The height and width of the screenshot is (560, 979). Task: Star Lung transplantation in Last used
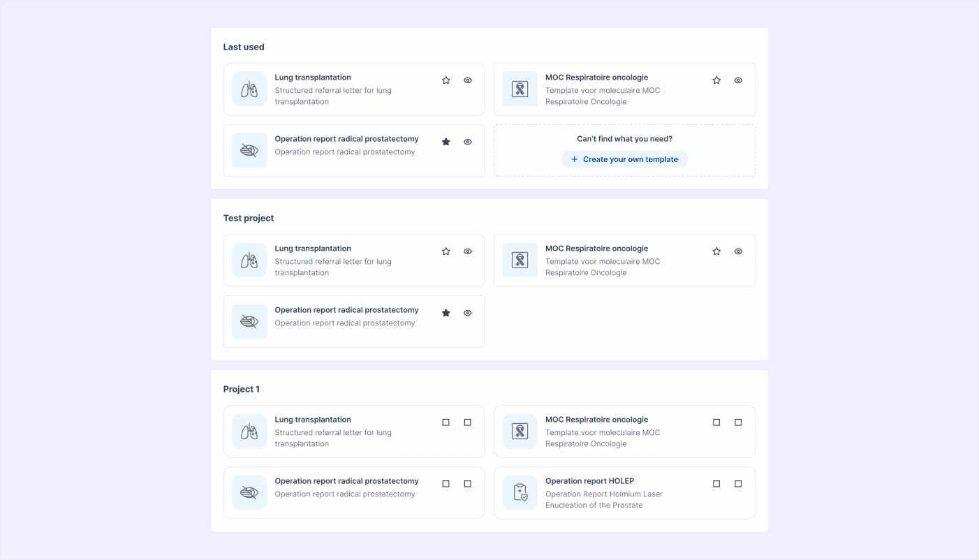pyautogui.click(x=446, y=80)
